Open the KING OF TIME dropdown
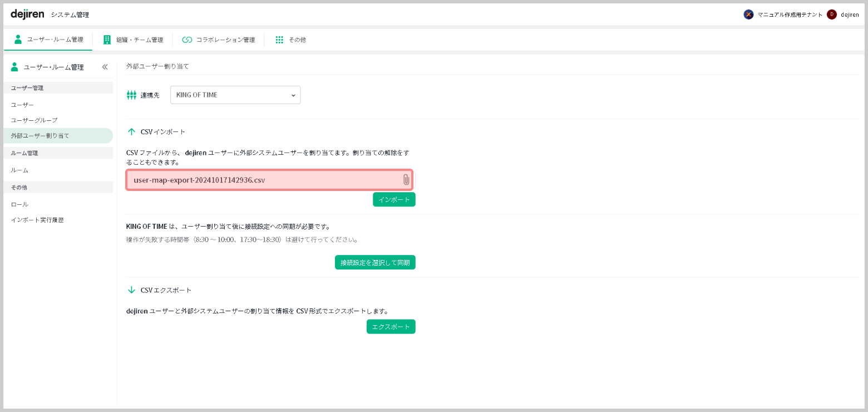The width and height of the screenshot is (868, 412). coord(235,95)
